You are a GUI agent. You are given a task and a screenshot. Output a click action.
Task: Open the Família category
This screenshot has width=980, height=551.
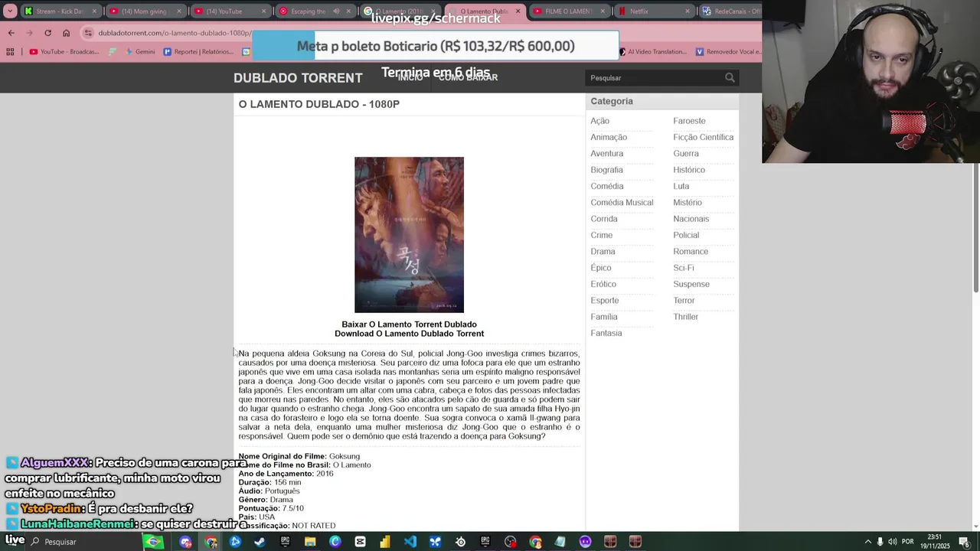(603, 317)
